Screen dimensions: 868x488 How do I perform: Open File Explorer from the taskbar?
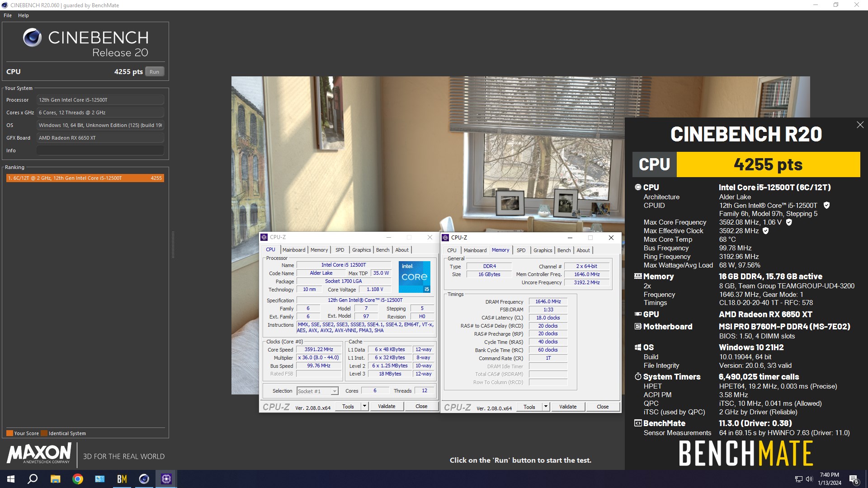55,479
